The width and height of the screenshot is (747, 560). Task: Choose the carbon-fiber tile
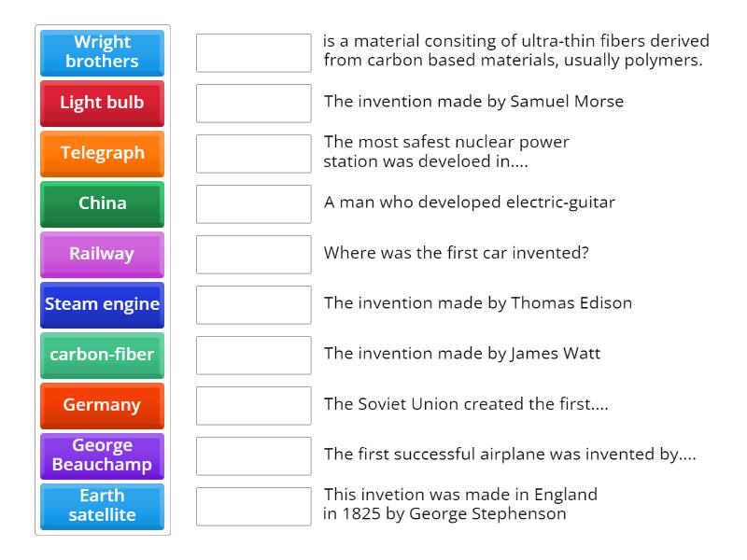click(102, 355)
